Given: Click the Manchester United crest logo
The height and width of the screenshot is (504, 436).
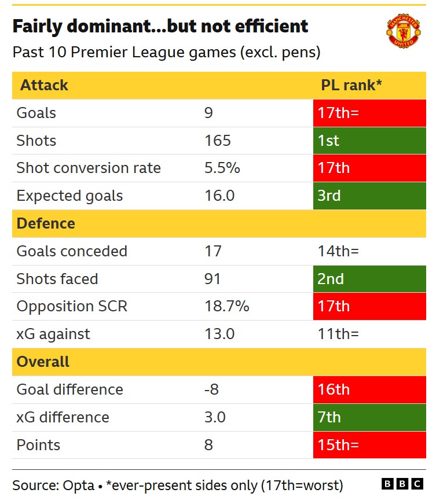Looking at the screenshot, I should pyautogui.click(x=403, y=32).
